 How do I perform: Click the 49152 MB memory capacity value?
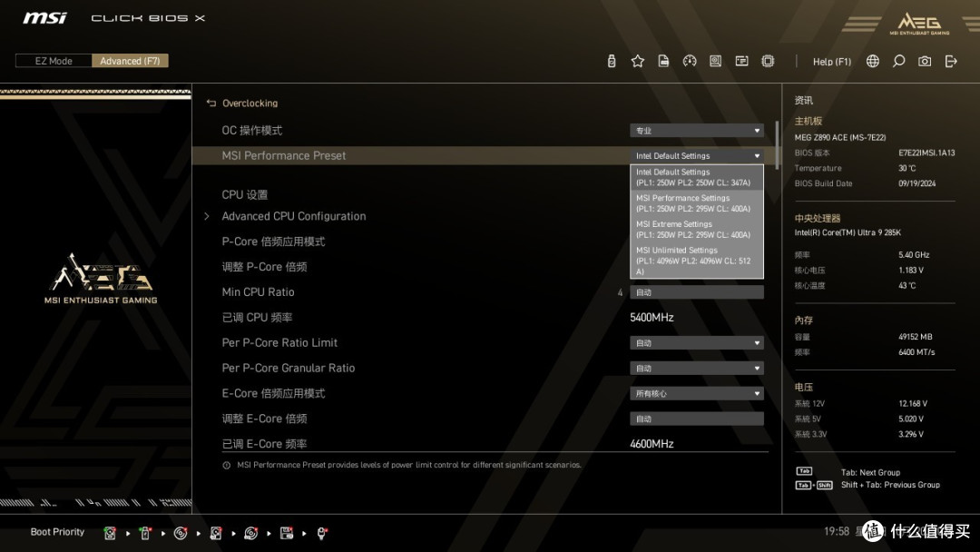(915, 337)
